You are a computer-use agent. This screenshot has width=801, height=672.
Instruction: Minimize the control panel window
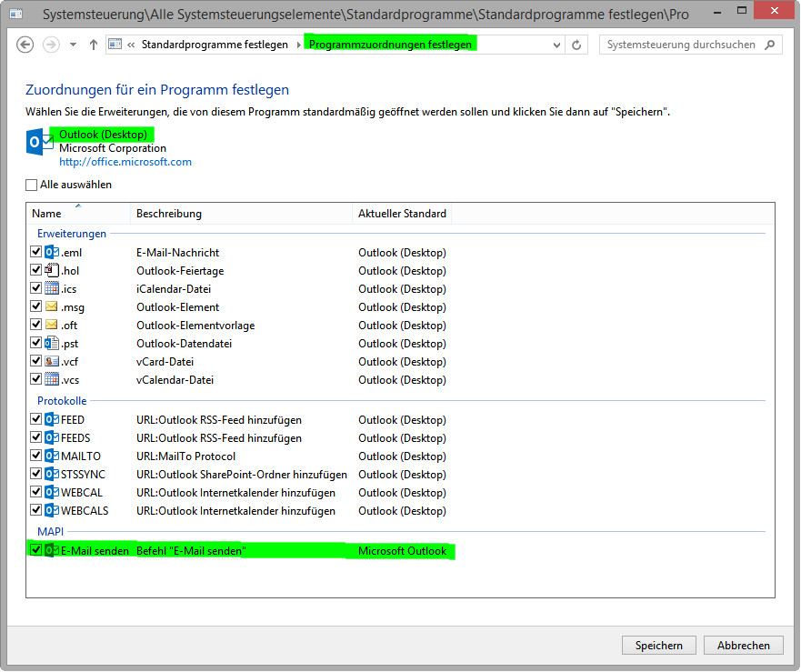717,11
